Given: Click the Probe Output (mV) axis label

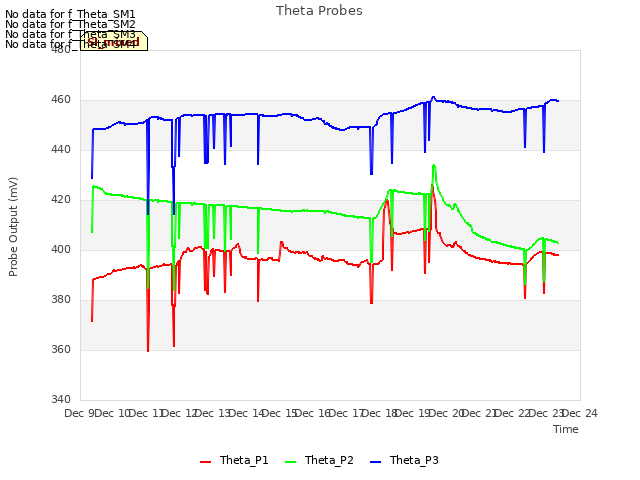Looking at the screenshot, I should (13, 227).
